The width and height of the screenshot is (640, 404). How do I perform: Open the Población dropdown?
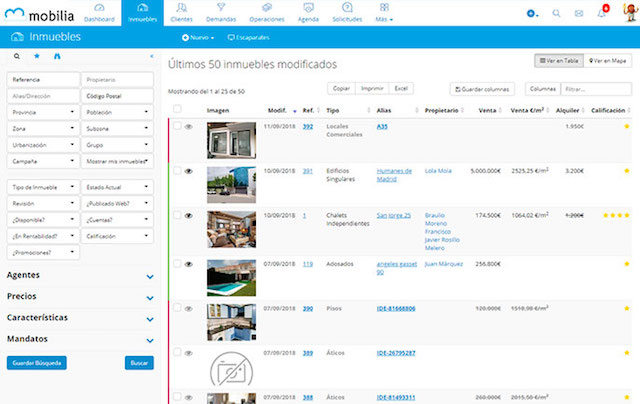click(x=118, y=112)
